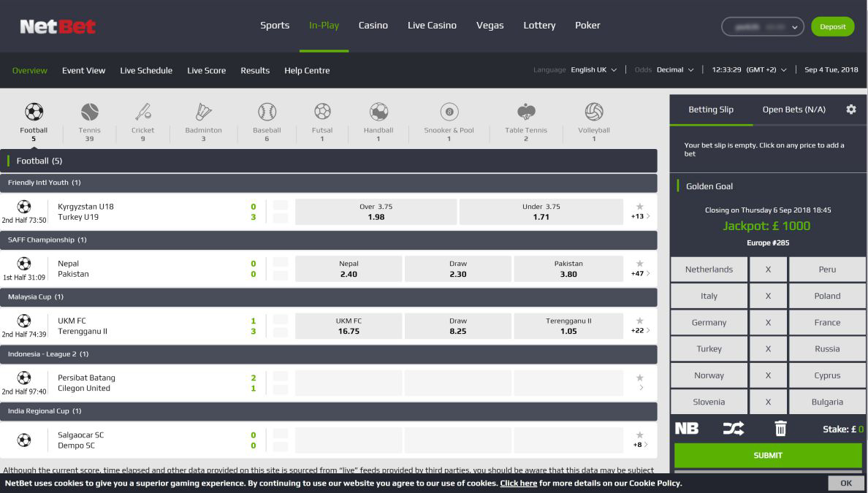Click the green SUBMIT button
Viewport: 868px width, 493px height.
point(768,455)
